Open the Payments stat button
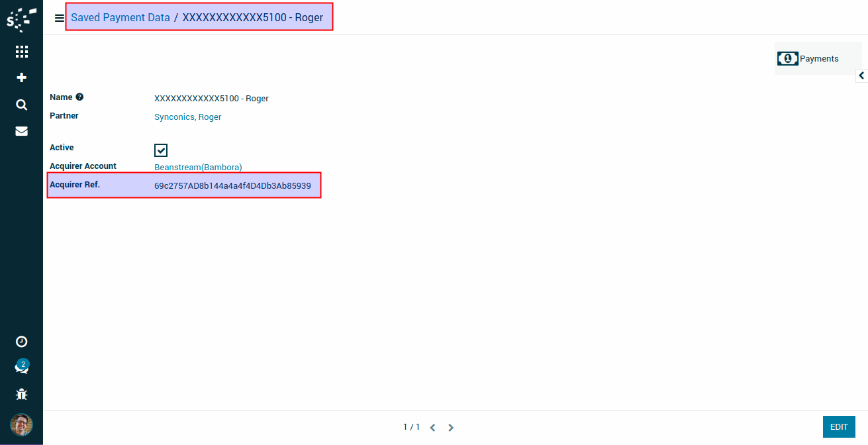 (x=808, y=59)
